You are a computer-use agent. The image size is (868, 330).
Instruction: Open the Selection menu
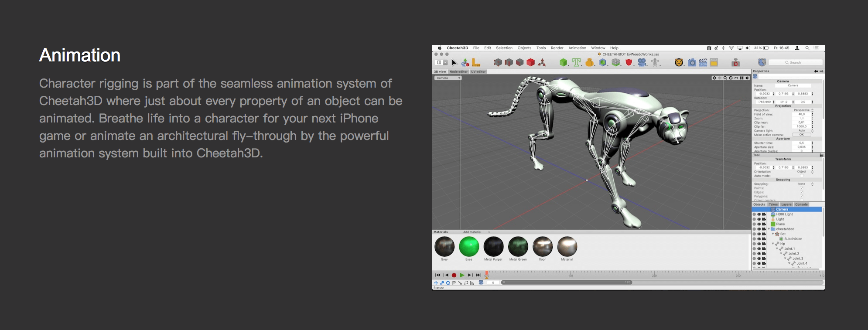(x=504, y=48)
